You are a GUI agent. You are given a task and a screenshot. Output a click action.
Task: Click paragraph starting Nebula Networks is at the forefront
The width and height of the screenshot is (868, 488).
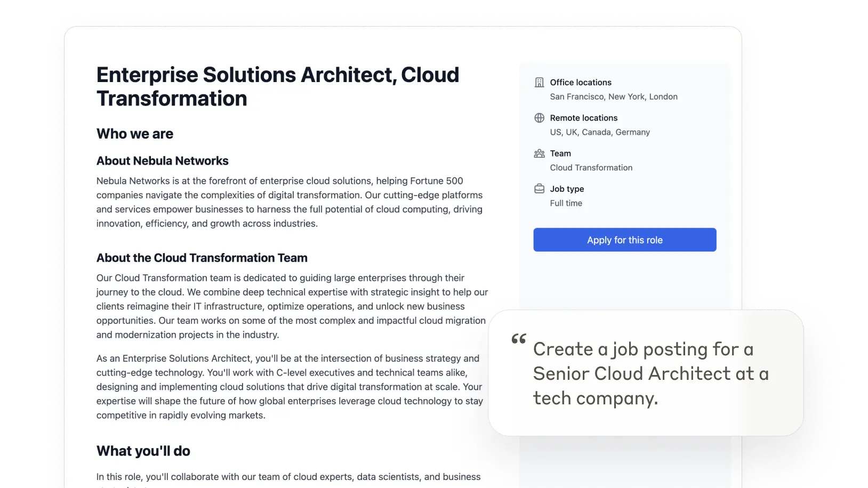pos(290,202)
